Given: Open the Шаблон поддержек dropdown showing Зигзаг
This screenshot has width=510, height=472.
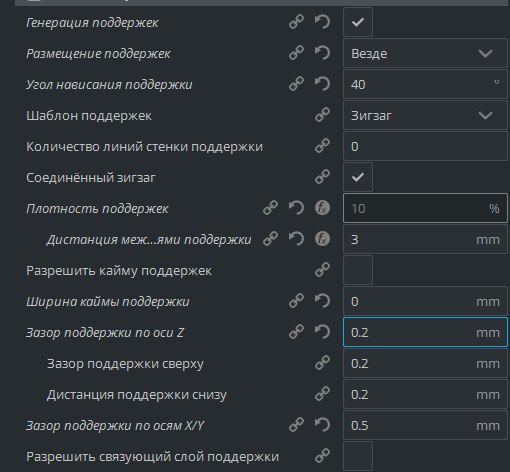Looking at the screenshot, I should pyautogui.click(x=425, y=115).
